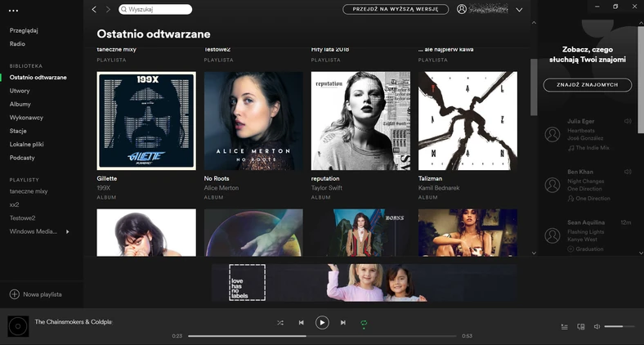Skip to next track
This screenshot has width=644, height=345.
click(343, 323)
